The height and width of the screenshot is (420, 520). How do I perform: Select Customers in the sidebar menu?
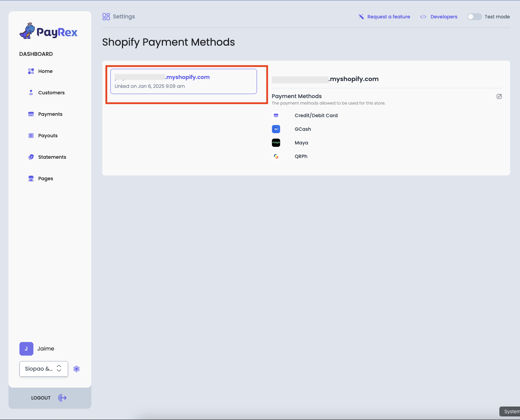[51, 92]
